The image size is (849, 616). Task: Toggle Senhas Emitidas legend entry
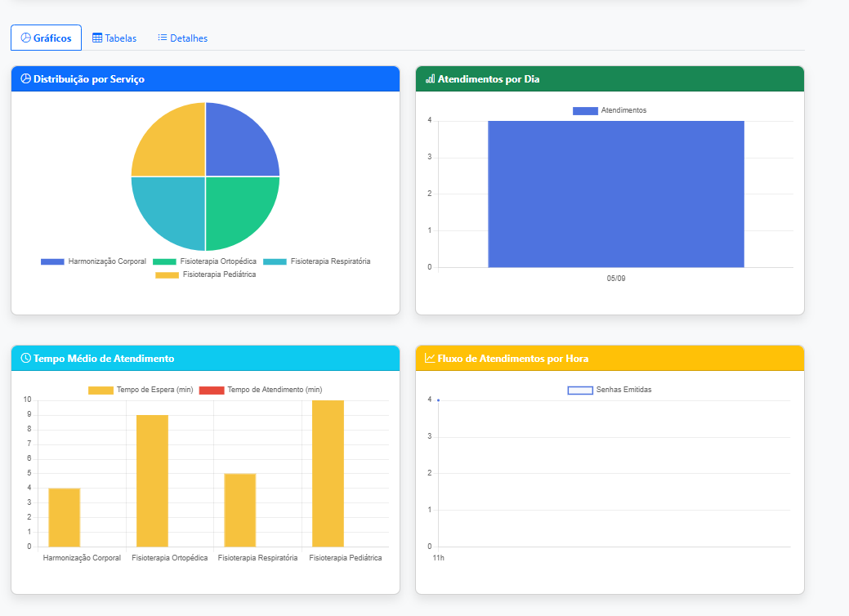pos(610,390)
